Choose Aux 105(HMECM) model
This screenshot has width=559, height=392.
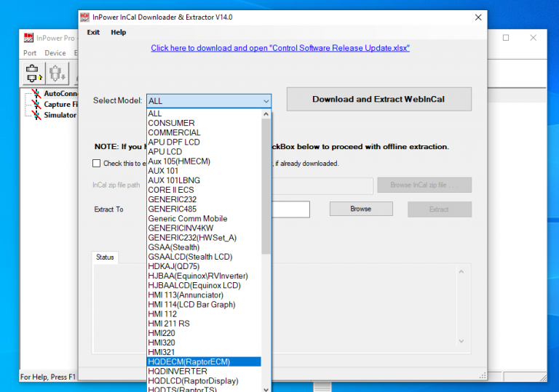click(x=204, y=161)
